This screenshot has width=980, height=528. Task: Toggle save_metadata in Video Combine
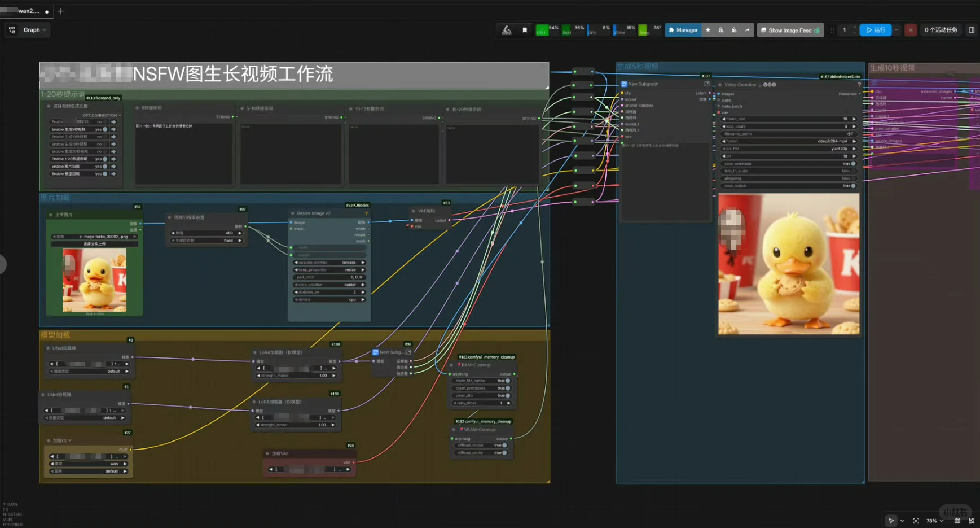[x=789, y=164]
